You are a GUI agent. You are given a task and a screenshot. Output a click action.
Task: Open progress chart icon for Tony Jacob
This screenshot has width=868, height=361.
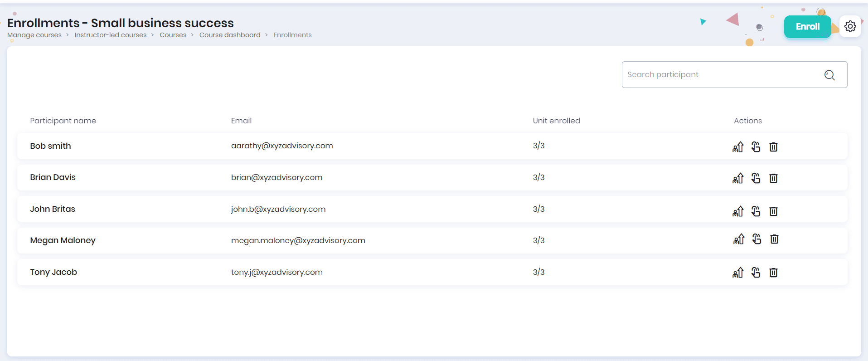coord(738,273)
